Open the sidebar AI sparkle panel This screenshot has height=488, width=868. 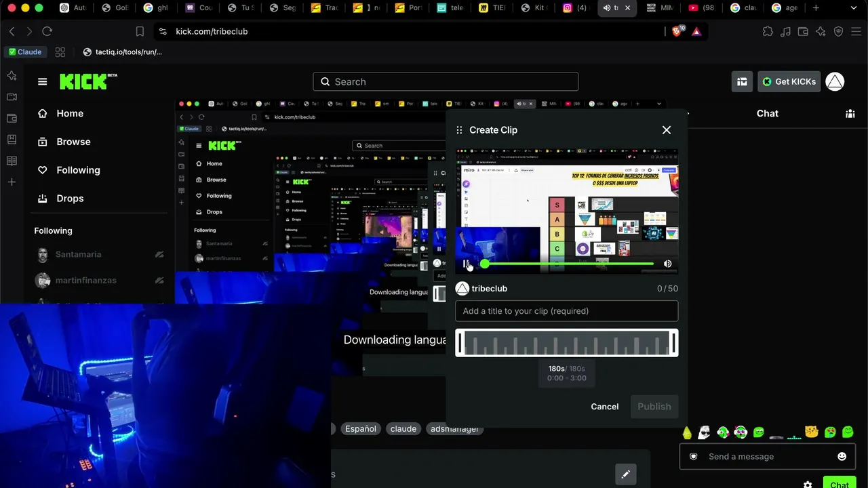(x=12, y=76)
